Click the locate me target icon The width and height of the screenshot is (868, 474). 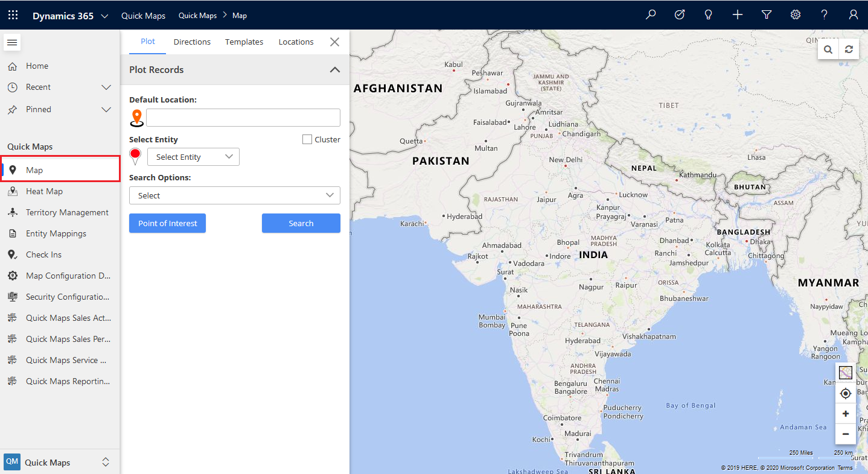point(846,394)
